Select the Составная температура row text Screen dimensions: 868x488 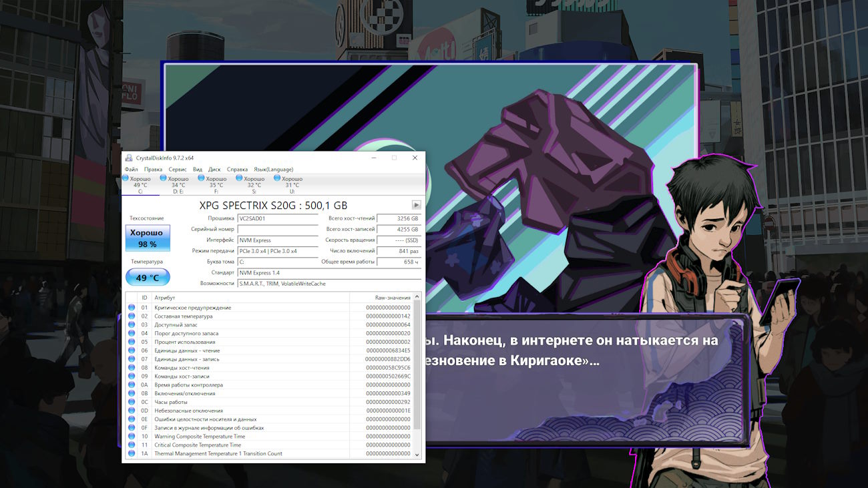click(184, 316)
